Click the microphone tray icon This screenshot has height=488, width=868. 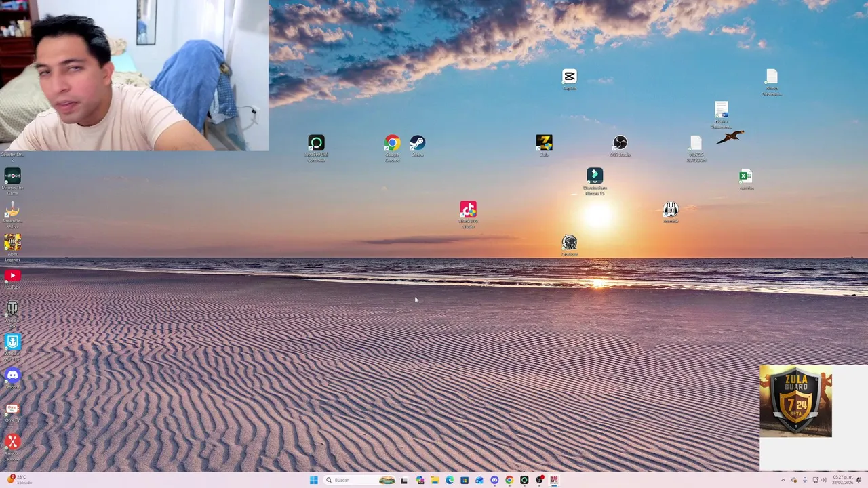point(805,480)
